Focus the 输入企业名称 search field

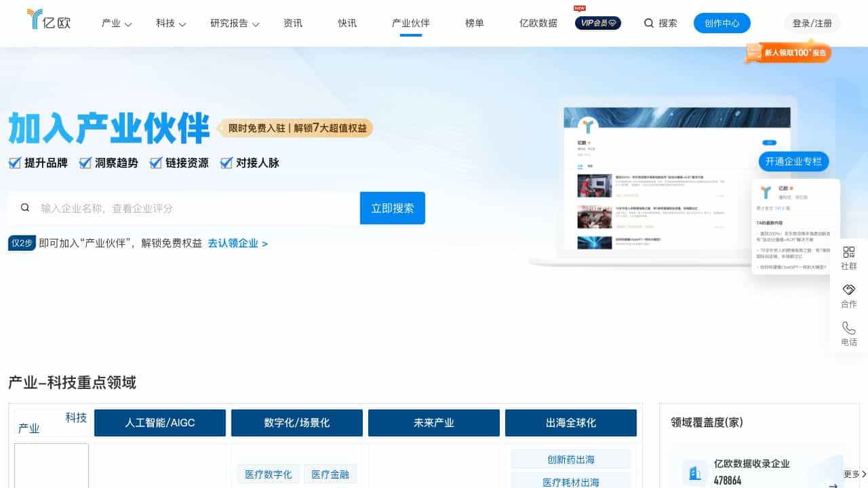coord(184,208)
